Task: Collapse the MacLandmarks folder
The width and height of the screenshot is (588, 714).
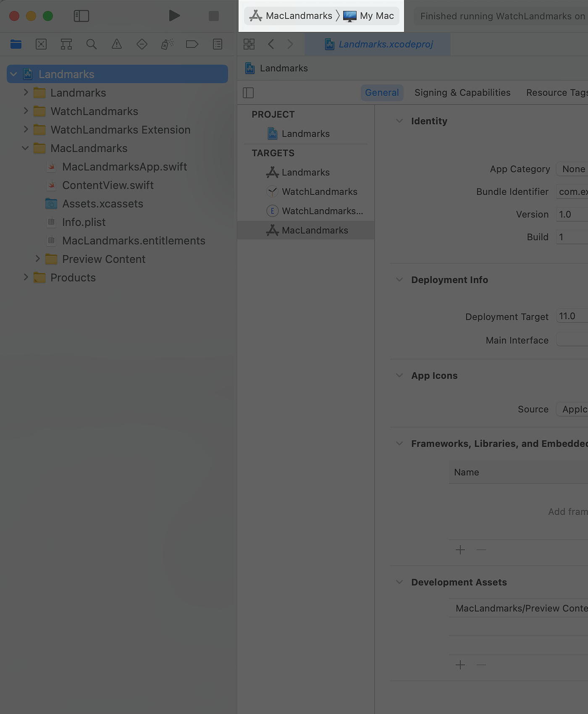Action: tap(25, 148)
